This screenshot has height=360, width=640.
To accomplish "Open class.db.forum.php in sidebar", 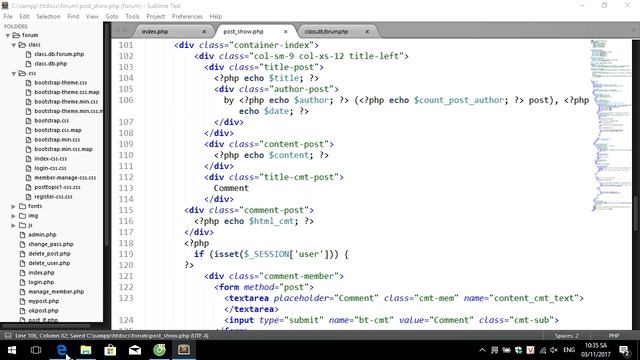I will click(59, 54).
